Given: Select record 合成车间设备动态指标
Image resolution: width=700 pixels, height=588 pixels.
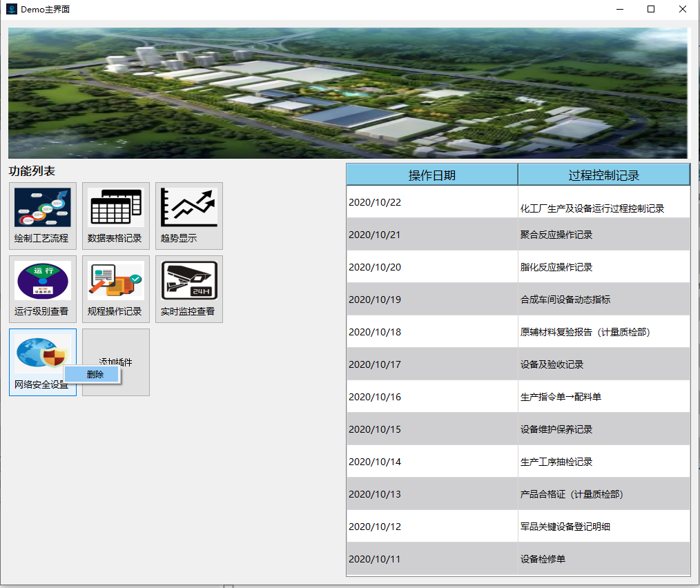Looking at the screenshot, I should (x=604, y=299).
